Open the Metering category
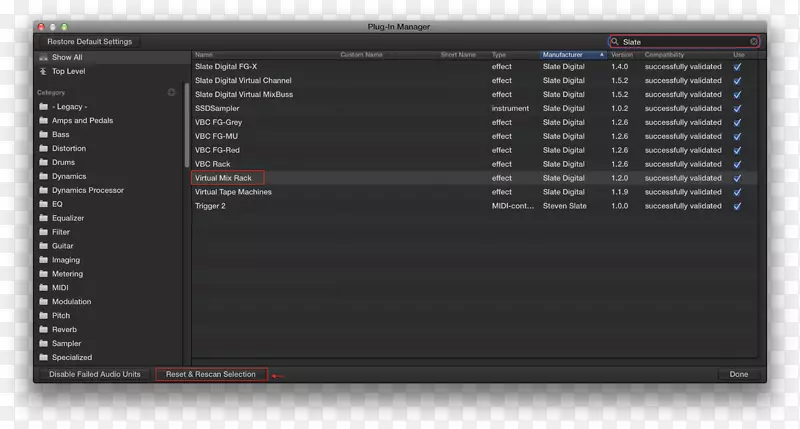Viewport: 800px width, 429px height. 67,274
